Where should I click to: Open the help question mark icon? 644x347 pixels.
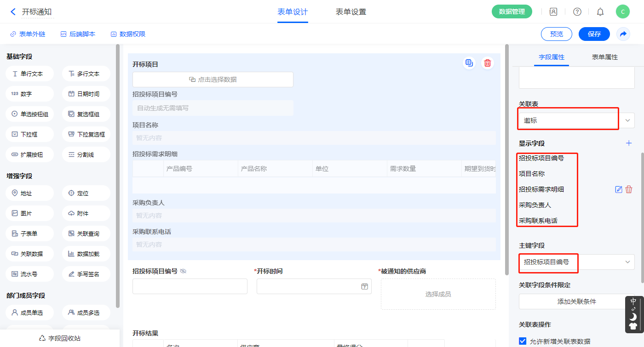577,12
